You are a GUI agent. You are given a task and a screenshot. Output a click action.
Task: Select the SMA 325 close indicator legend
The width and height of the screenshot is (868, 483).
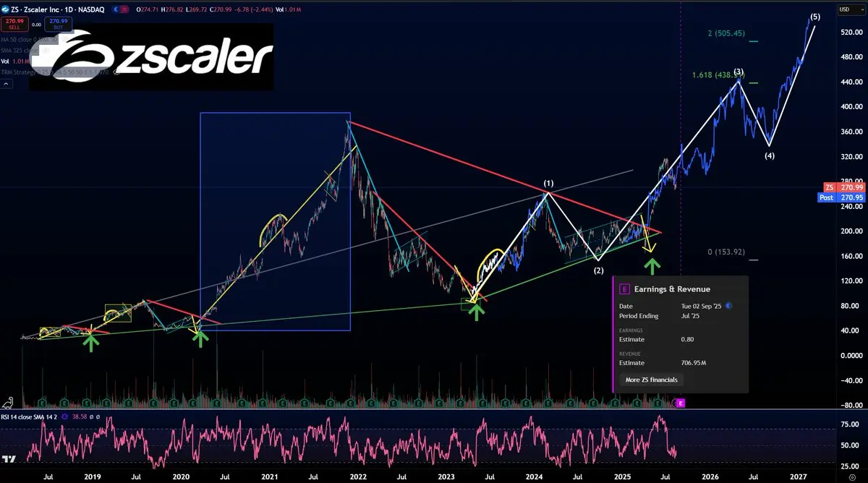pos(20,50)
